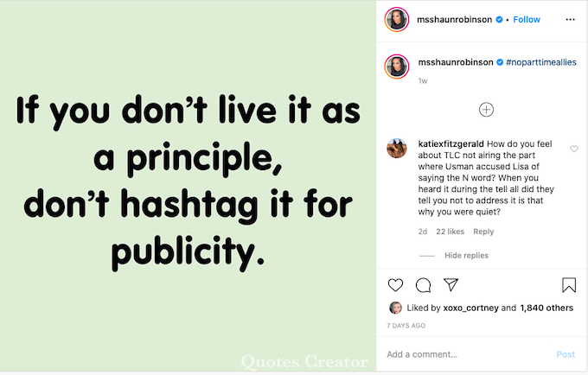The width and height of the screenshot is (588, 375).
Task: Like katiexfitzgerald's comment
Action: click(x=573, y=149)
